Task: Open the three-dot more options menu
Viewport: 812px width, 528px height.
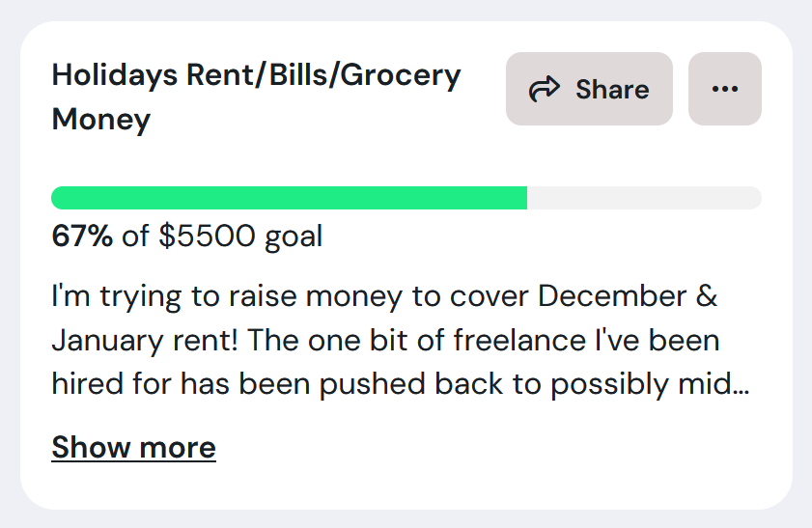Action: pos(724,89)
